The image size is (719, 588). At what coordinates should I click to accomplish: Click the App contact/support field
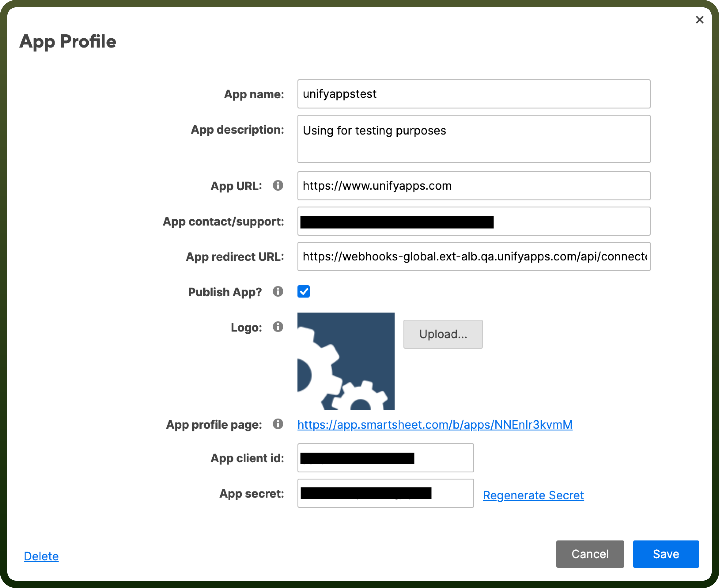[x=474, y=221]
